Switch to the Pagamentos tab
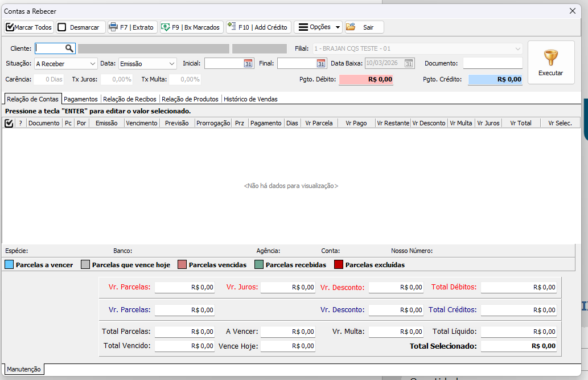 [81, 99]
